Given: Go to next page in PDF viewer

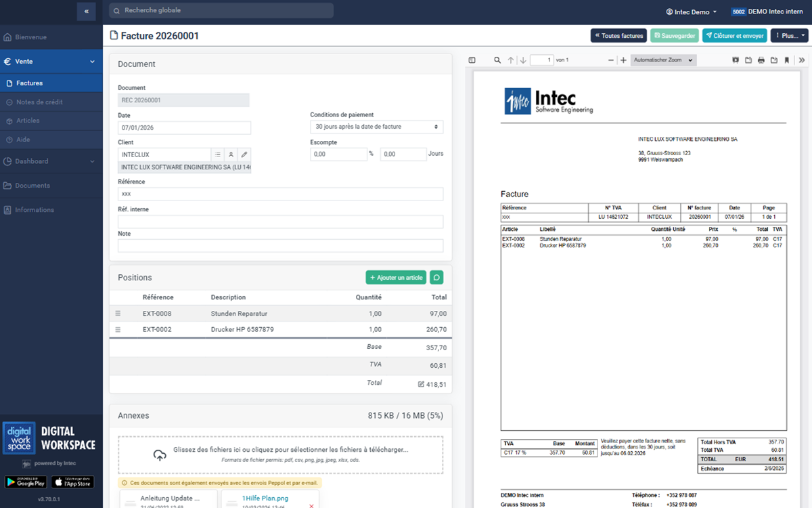Looking at the screenshot, I should (x=523, y=60).
